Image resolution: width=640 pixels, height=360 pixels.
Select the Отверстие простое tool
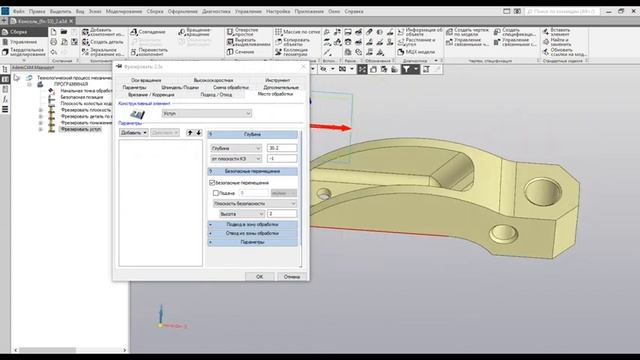[242, 32]
